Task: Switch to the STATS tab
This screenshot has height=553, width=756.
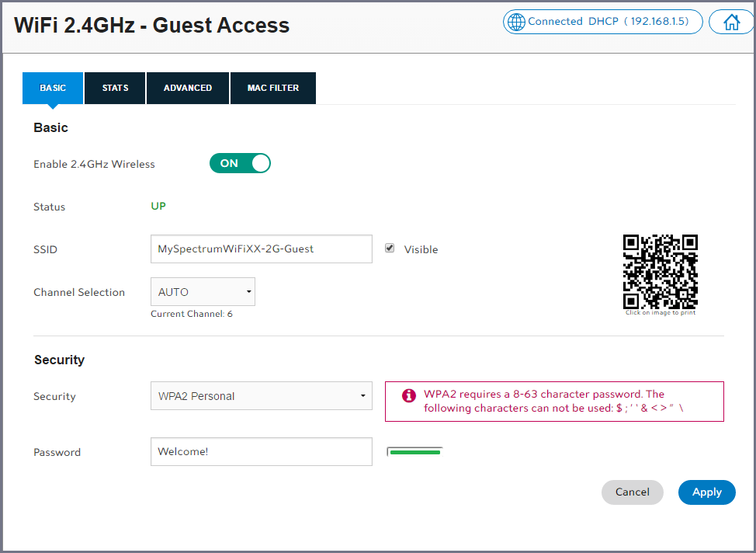Action: click(x=115, y=88)
